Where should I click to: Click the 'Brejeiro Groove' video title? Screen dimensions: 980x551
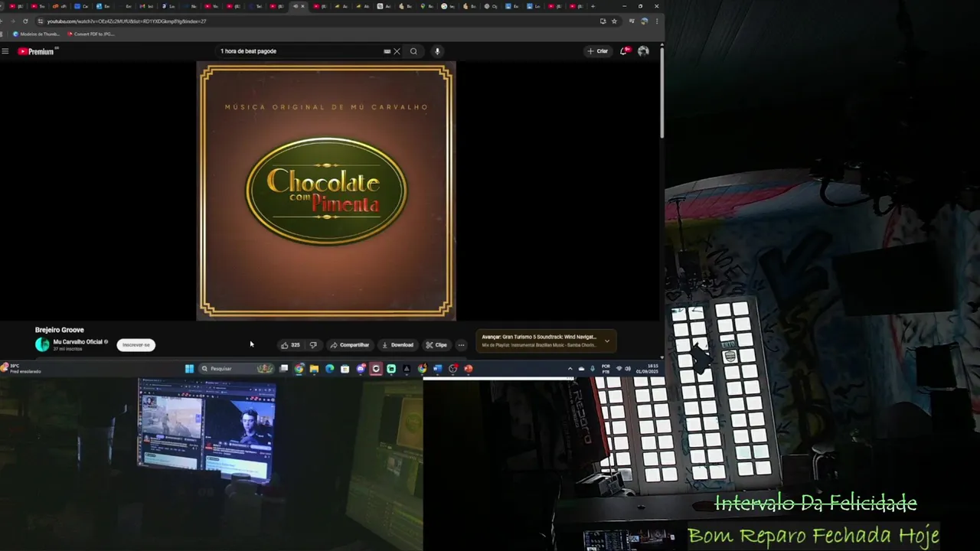point(59,330)
